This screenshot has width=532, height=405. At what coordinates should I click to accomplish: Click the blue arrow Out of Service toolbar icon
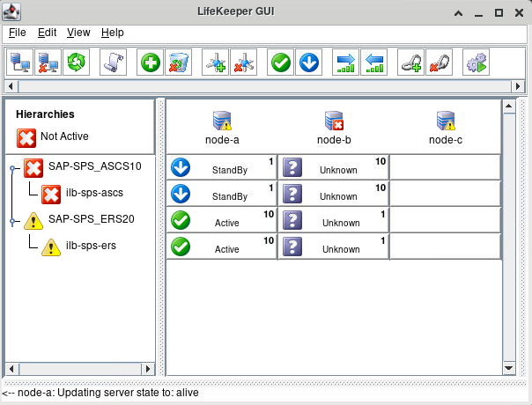point(309,63)
